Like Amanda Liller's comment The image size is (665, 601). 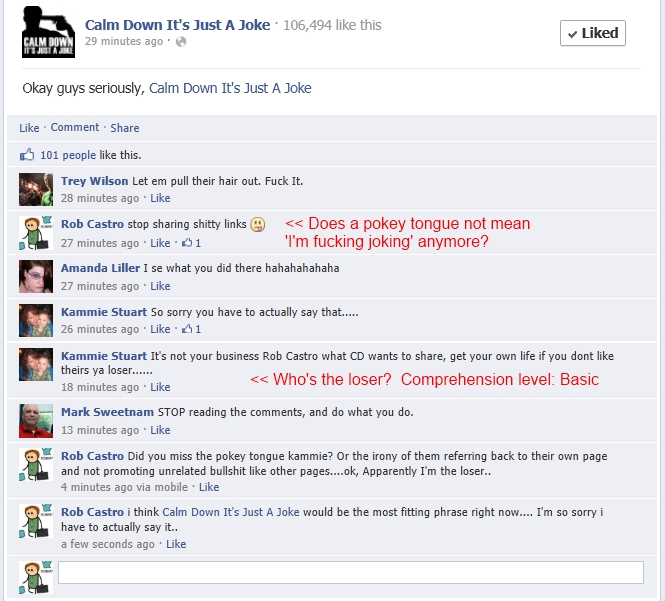click(160, 286)
